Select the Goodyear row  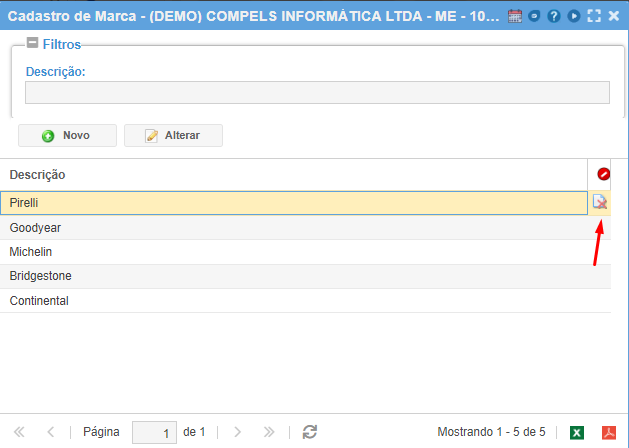point(305,228)
